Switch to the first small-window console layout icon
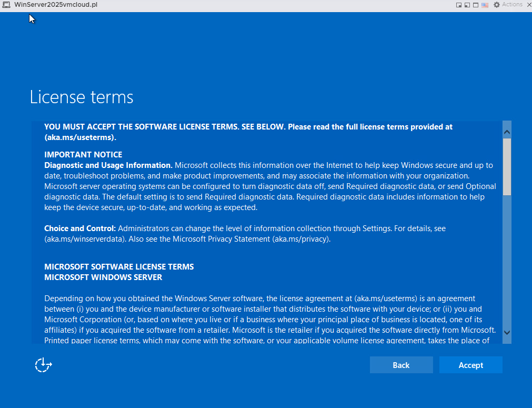532x408 pixels. pyautogui.click(x=459, y=5)
